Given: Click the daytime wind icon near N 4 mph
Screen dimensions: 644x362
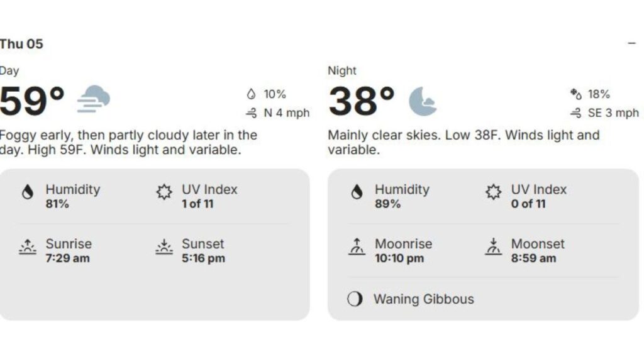Looking at the screenshot, I should click(252, 113).
